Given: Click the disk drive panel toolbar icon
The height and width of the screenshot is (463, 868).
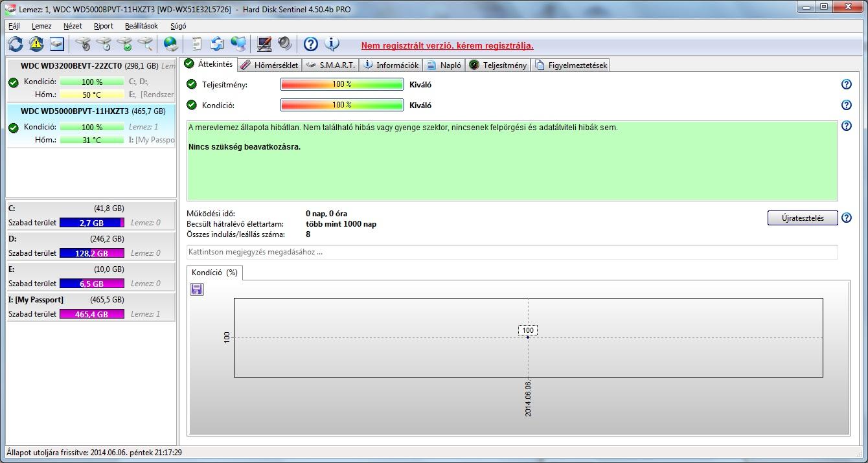Looking at the screenshot, I should (x=57, y=43).
